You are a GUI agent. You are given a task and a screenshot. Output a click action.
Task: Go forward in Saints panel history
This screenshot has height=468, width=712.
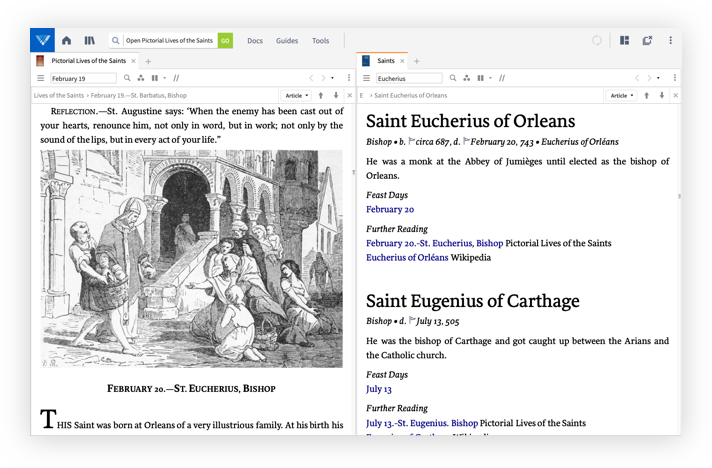pos(649,78)
